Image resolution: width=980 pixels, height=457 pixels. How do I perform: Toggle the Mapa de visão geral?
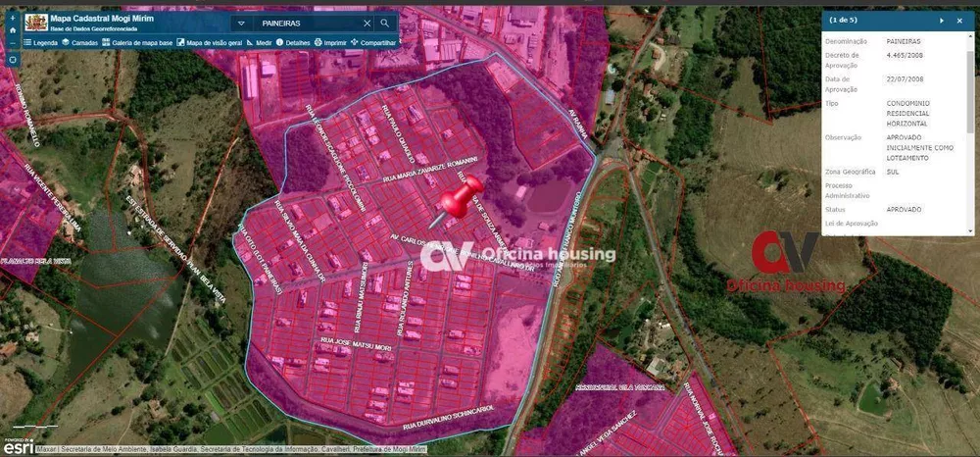[x=209, y=43]
